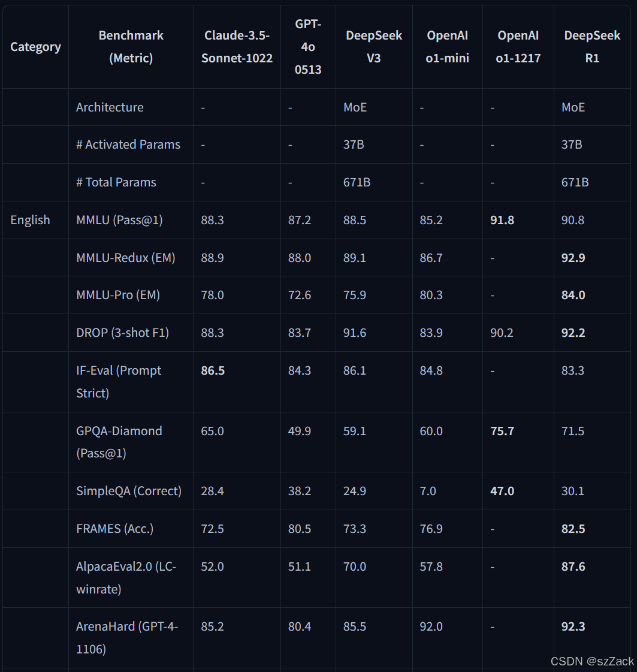
Task: Click the OpenAI o1-mini column header
Action: (447, 47)
